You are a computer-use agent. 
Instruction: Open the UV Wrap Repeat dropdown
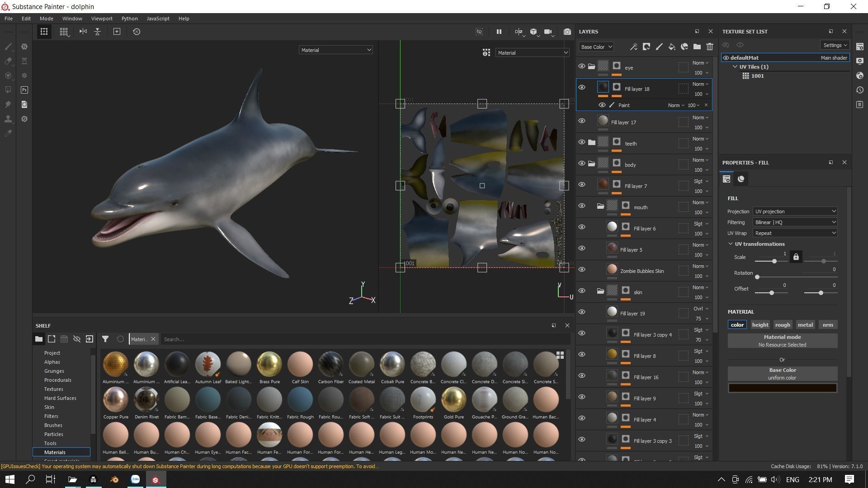pyautogui.click(x=795, y=233)
